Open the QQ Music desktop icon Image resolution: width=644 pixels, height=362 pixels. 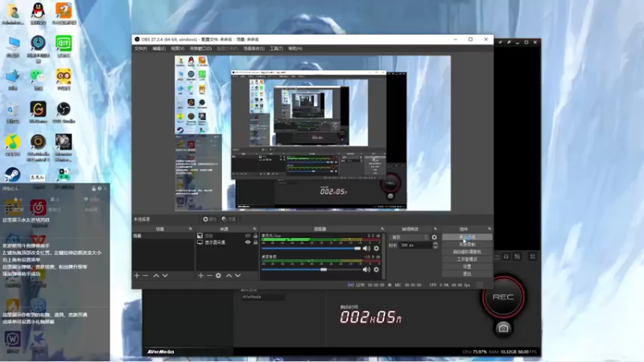tap(12, 145)
